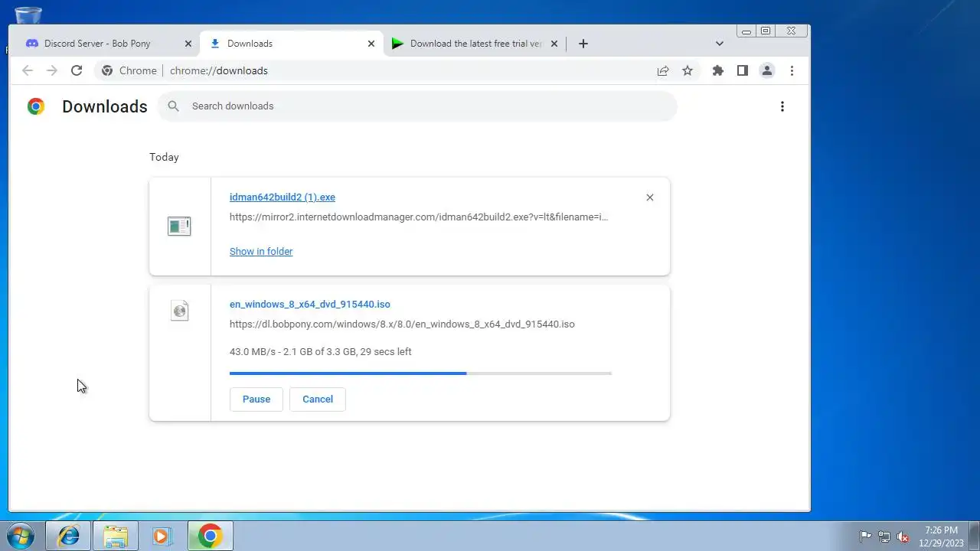Click the Chrome forward arrow
Image resolution: width=980 pixels, height=551 pixels.
(52, 70)
